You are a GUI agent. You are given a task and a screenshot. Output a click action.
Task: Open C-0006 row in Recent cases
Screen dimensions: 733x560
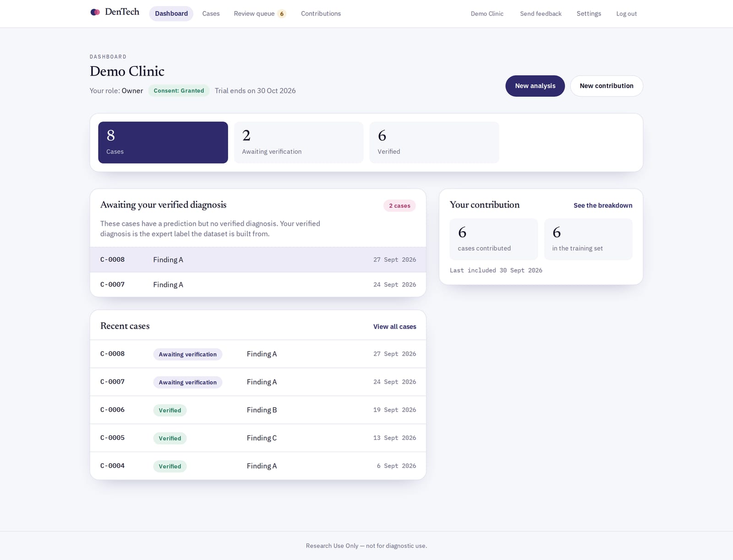point(258,410)
